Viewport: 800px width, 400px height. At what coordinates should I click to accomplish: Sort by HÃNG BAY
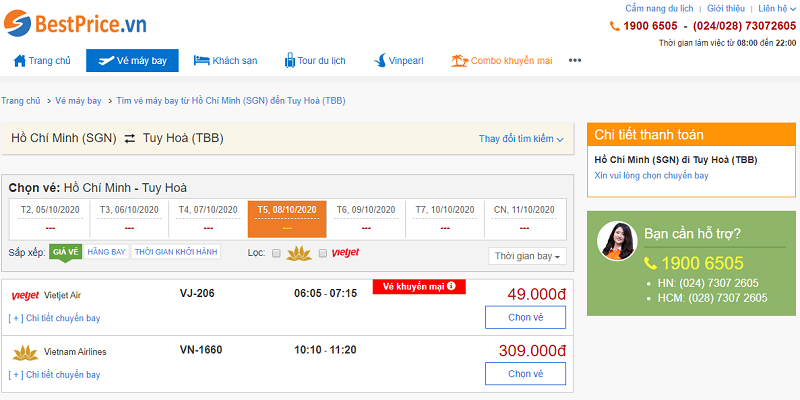107,252
